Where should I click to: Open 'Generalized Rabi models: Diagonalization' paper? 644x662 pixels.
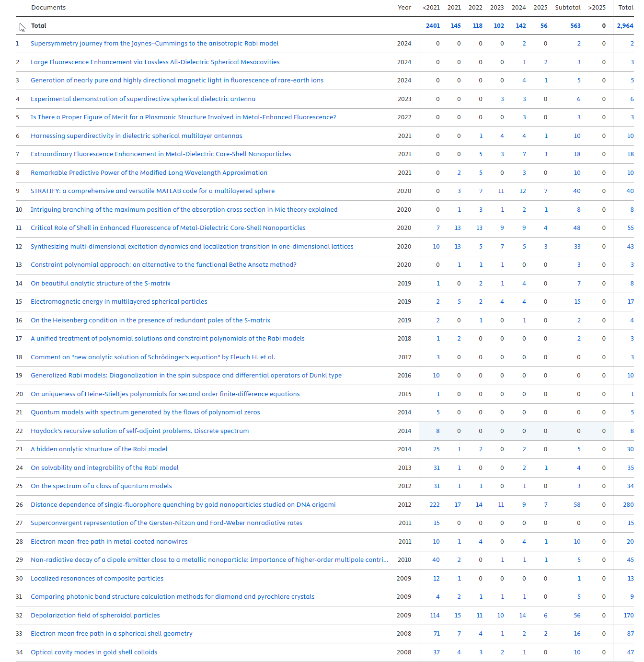pyautogui.click(x=186, y=376)
